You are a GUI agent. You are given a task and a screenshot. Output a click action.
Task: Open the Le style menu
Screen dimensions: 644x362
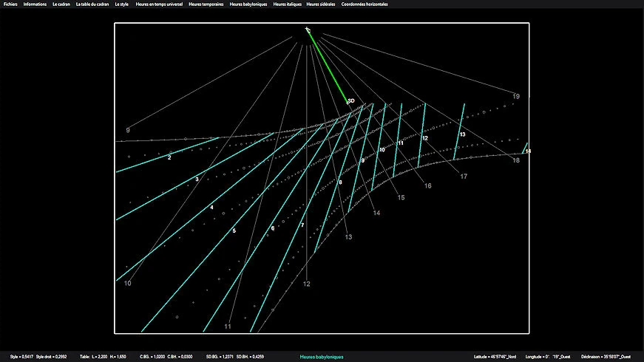[123, 4]
